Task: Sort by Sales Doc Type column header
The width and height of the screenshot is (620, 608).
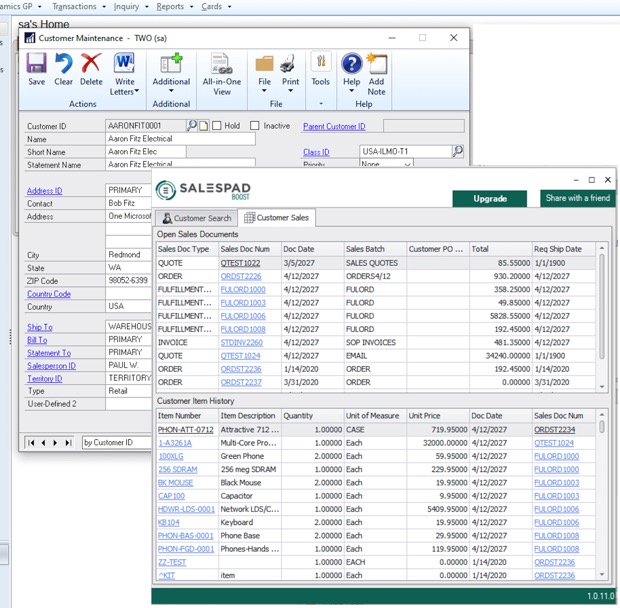Action: pos(187,249)
